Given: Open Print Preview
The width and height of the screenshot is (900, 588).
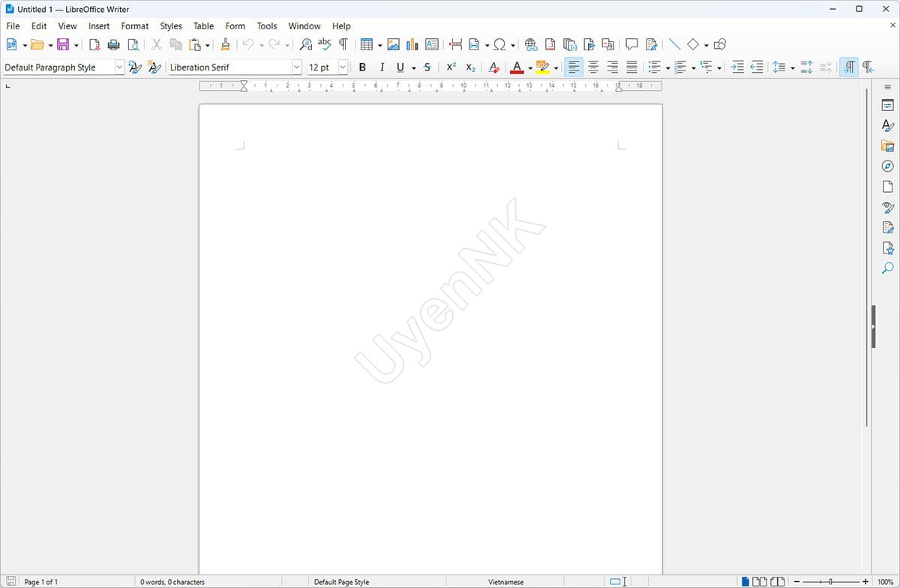Looking at the screenshot, I should point(133,45).
